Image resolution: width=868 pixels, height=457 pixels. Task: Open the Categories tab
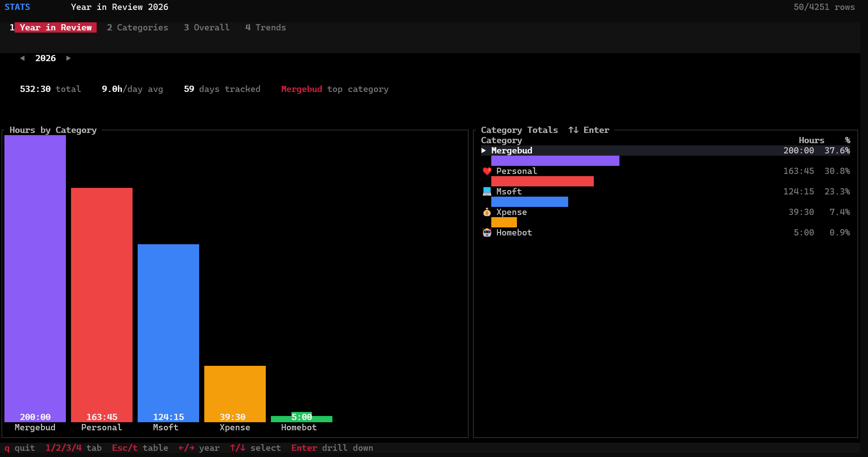tap(138, 27)
